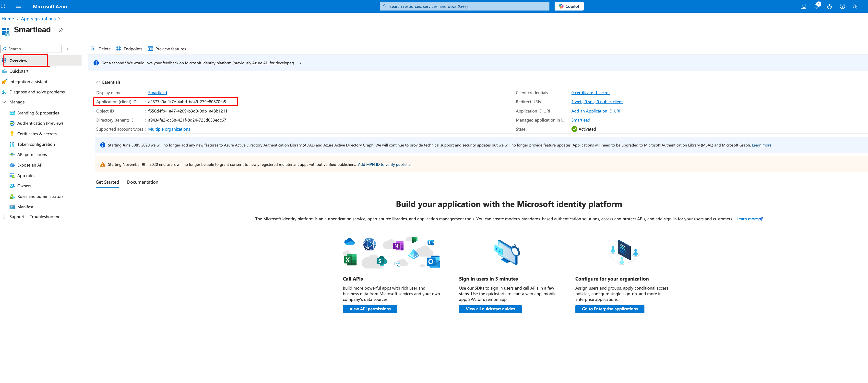
Task: Open the notifications bell
Action: coord(816,6)
